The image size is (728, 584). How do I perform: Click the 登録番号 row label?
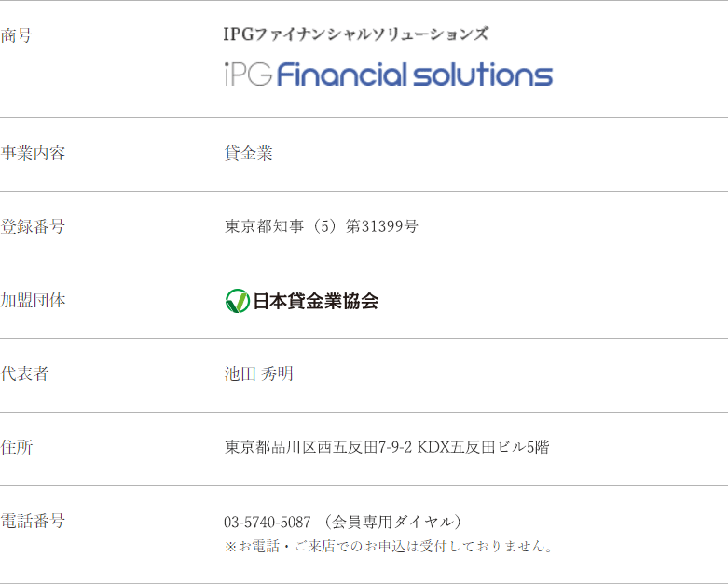pos(33,226)
